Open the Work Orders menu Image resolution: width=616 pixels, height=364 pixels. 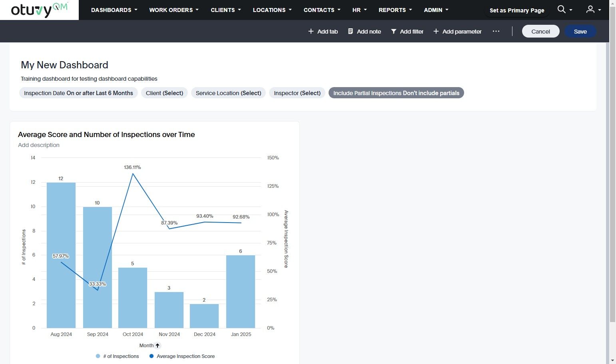(x=173, y=10)
